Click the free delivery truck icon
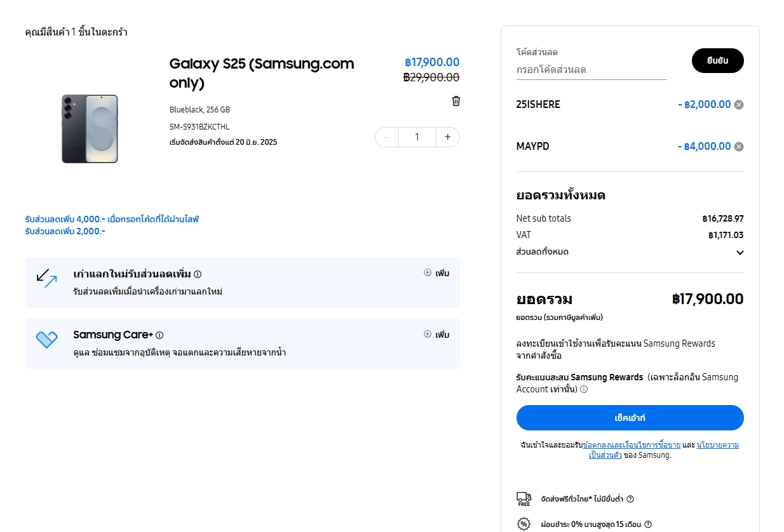Screen dimensions: 784x532 tap(524, 499)
